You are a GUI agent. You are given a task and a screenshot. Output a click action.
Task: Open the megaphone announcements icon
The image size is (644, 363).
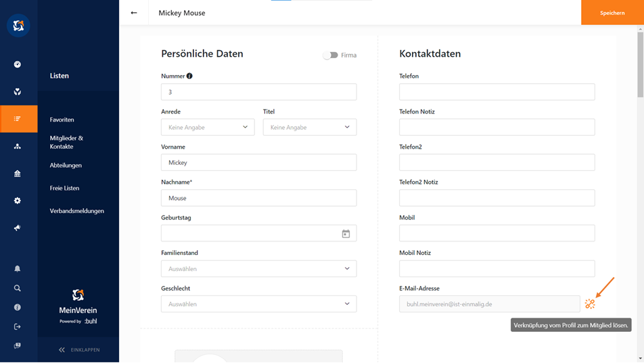18,228
